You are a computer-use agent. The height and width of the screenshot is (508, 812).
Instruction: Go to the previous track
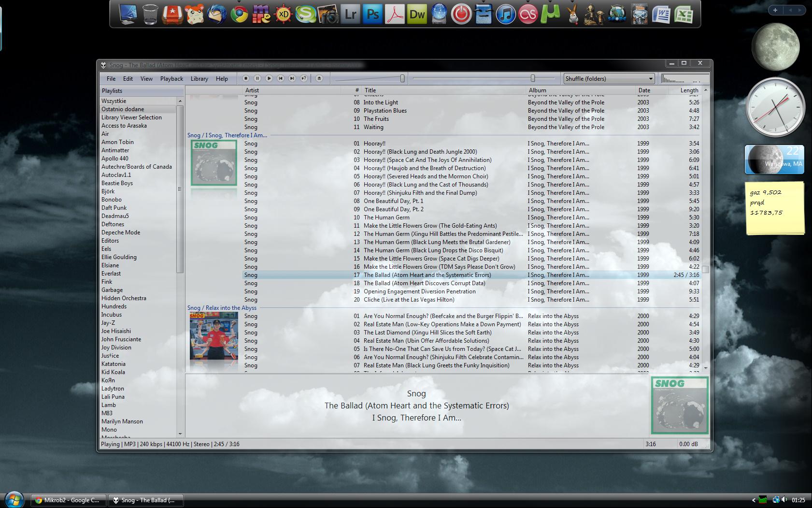coord(280,78)
